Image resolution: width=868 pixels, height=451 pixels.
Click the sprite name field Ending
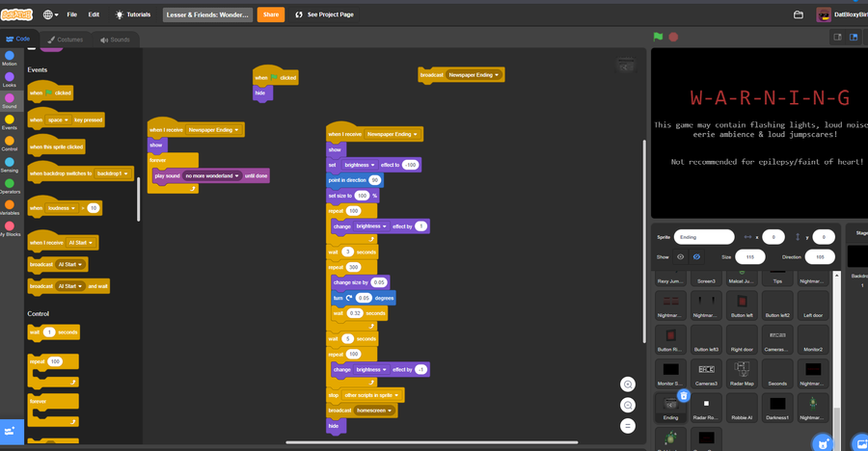pos(704,237)
